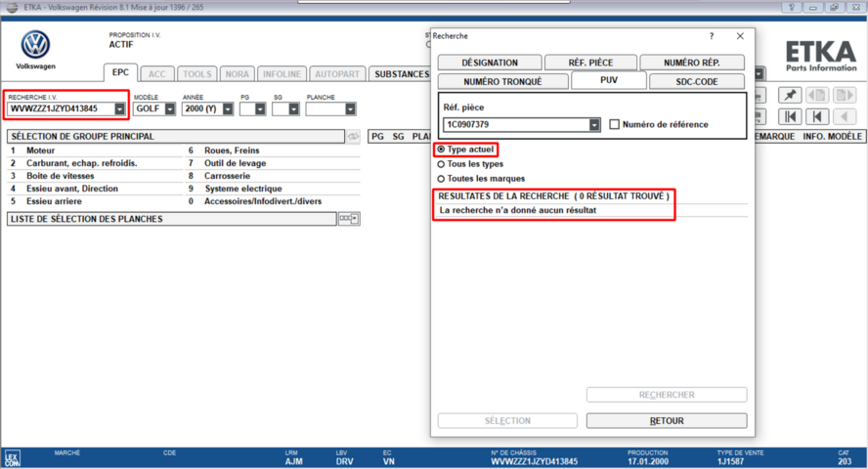Close the Recherche dialog with X

[740, 36]
